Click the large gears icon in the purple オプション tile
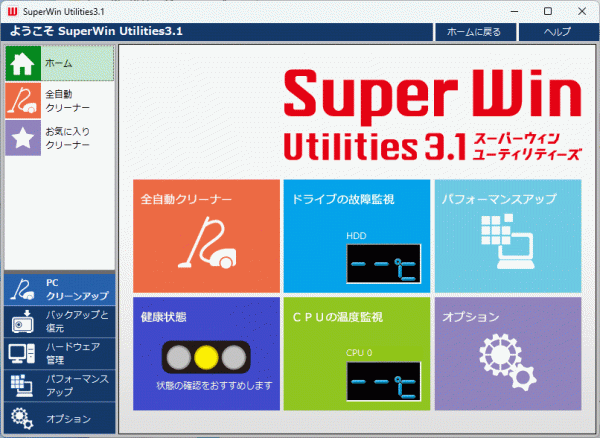Image resolution: width=600 pixels, height=438 pixels. click(508, 361)
